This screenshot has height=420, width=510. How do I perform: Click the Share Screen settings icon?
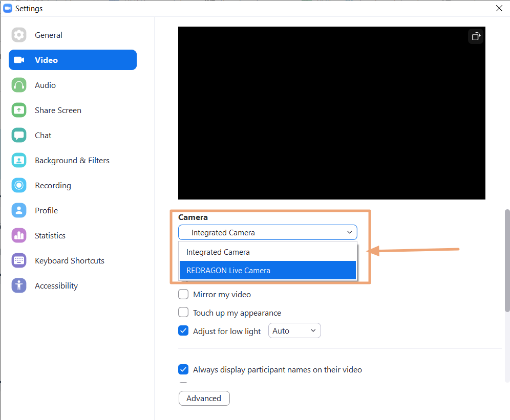tap(18, 110)
